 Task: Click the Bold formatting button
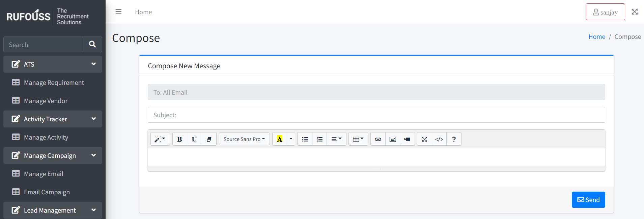179,139
